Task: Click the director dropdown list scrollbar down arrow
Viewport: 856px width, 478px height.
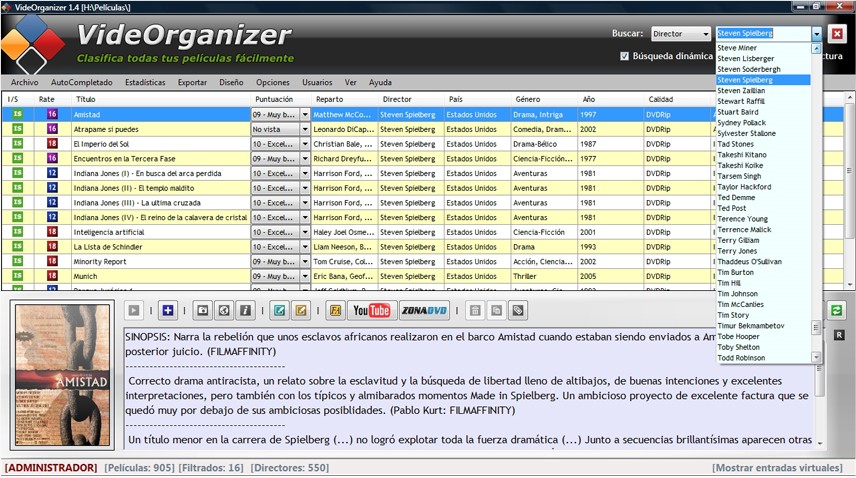Action: click(x=816, y=357)
